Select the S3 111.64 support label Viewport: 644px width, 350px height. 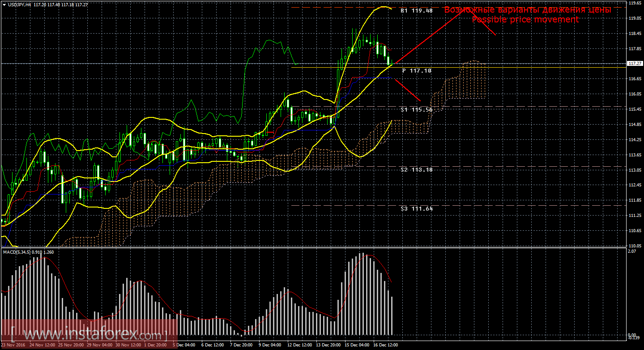tap(416, 208)
